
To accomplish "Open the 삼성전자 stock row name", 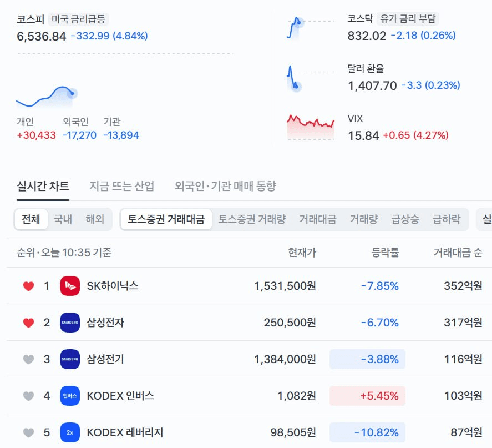I will tap(105, 323).
